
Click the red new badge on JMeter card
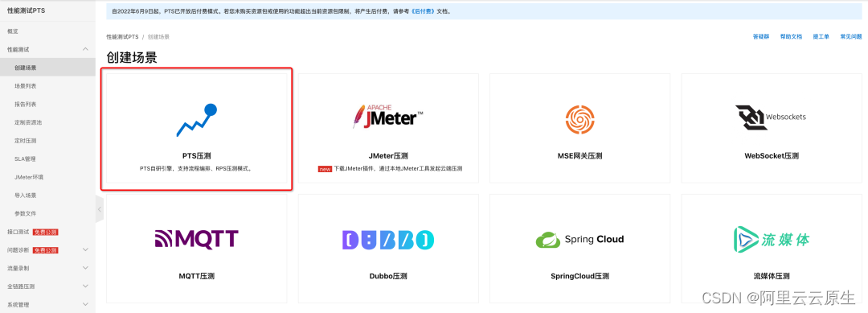point(325,169)
